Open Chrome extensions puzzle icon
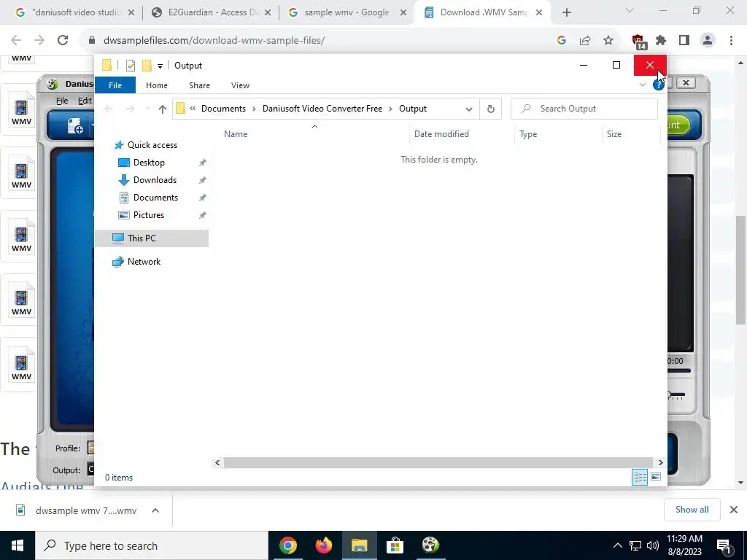Screen dimensions: 747x560 point(661,41)
